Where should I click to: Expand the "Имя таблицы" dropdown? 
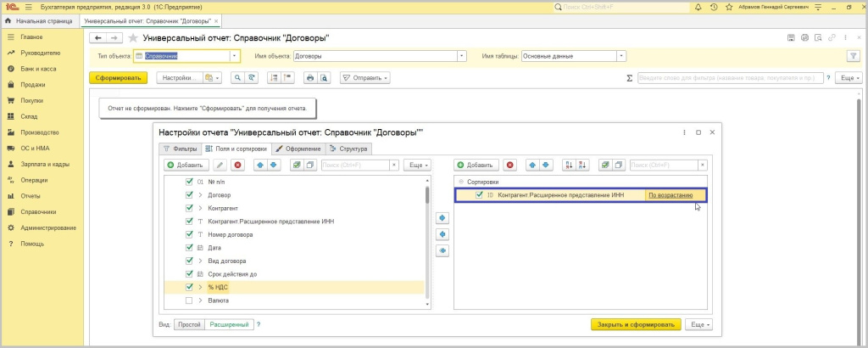(621, 56)
